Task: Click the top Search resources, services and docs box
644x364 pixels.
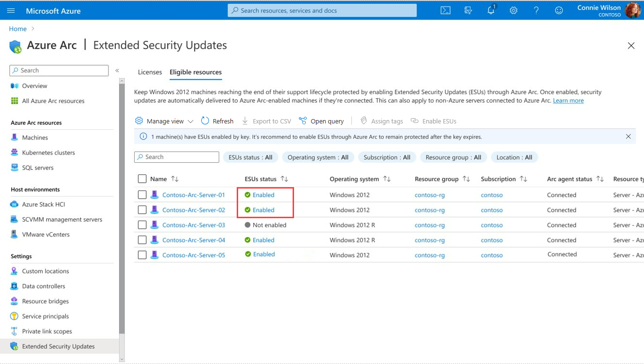Action: pyautogui.click(x=322, y=10)
